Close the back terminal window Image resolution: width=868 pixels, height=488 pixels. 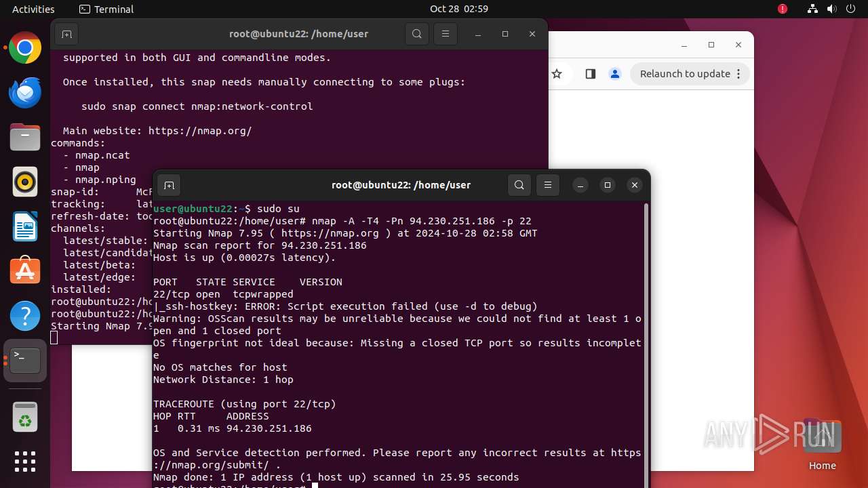click(532, 34)
